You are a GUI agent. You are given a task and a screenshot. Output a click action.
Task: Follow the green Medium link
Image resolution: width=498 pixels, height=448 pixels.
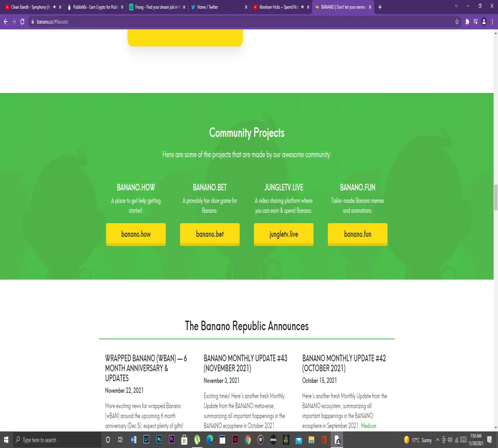coord(369,426)
